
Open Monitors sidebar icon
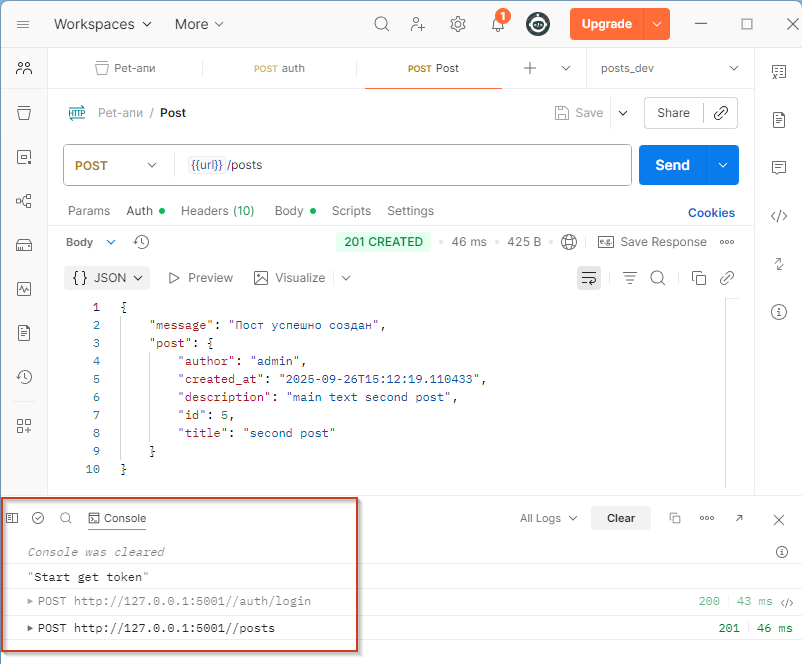click(x=24, y=289)
